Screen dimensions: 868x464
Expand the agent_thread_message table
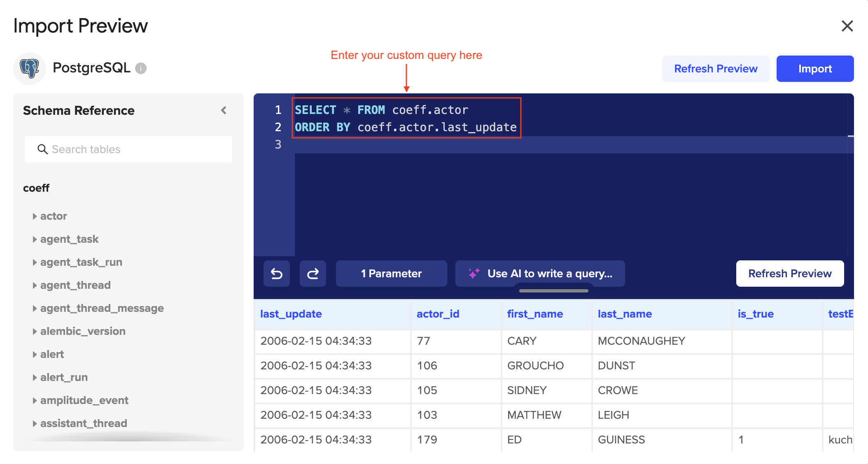[35, 309]
